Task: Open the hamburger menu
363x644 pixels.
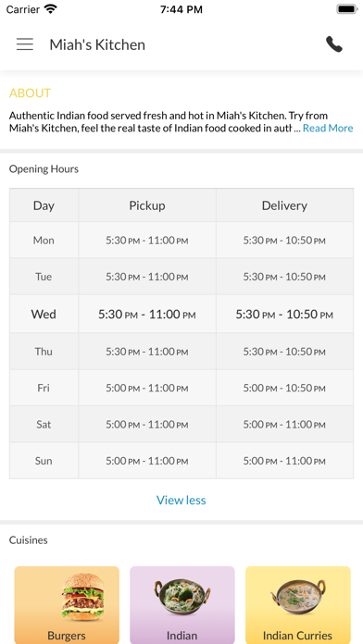Action: [25, 44]
